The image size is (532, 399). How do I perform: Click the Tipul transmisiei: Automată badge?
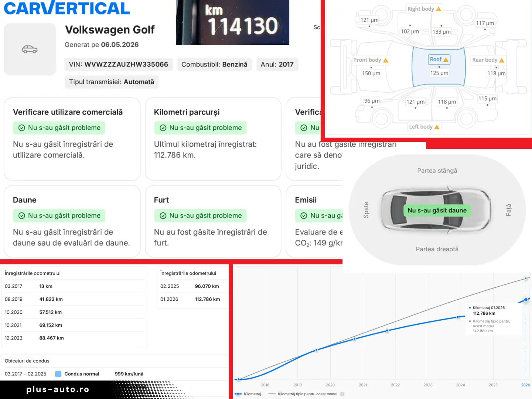(x=112, y=82)
